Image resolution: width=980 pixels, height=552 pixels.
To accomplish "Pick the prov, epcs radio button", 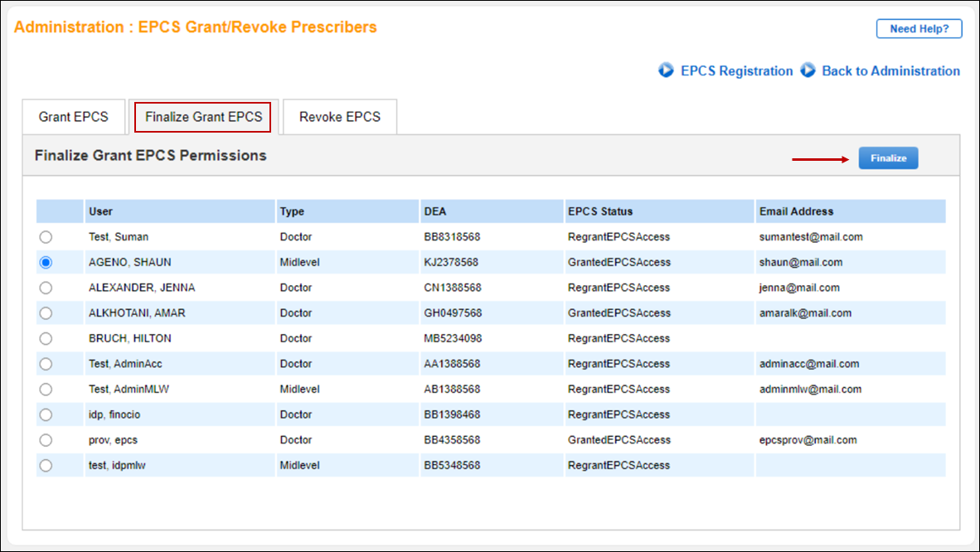I will tap(46, 440).
